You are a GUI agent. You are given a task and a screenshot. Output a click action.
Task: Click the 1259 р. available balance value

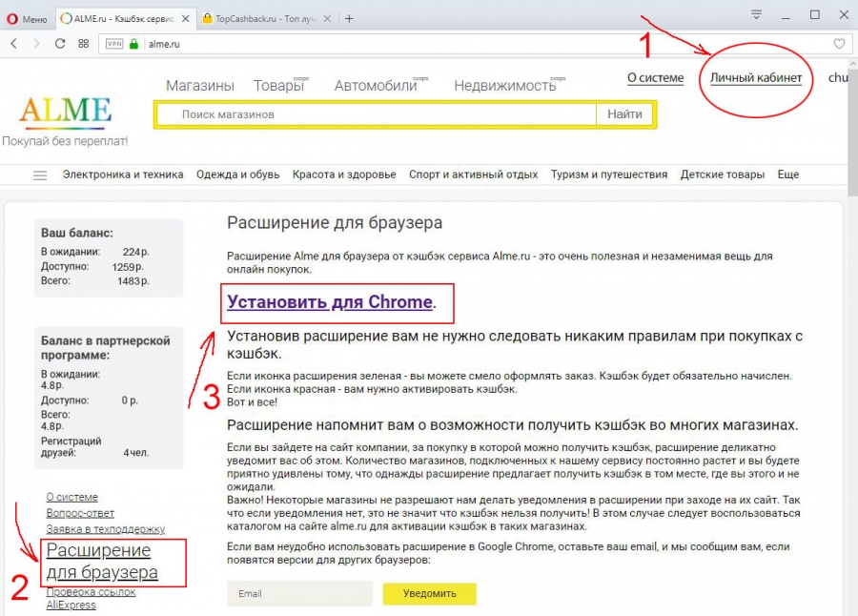128,267
